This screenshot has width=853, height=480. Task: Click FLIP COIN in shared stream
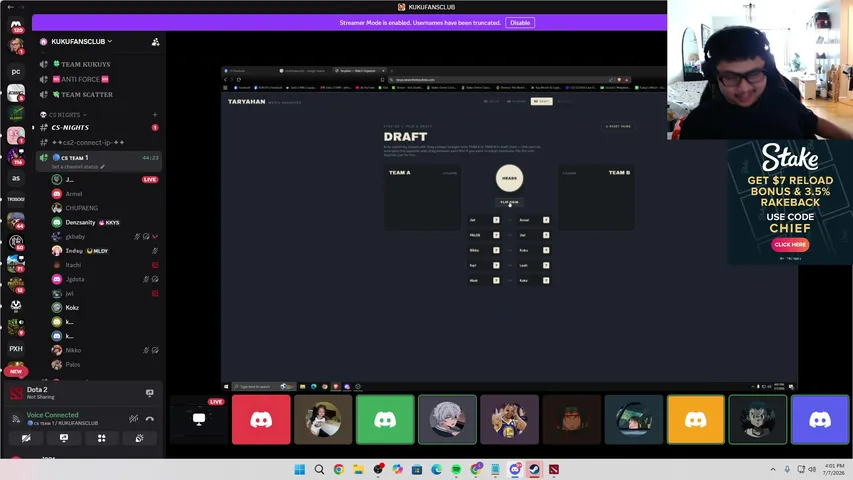click(509, 202)
